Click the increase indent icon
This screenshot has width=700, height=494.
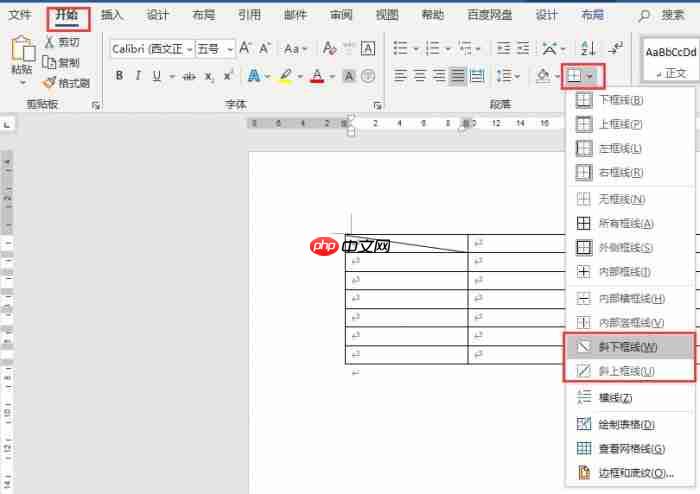pyautogui.click(x=522, y=48)
